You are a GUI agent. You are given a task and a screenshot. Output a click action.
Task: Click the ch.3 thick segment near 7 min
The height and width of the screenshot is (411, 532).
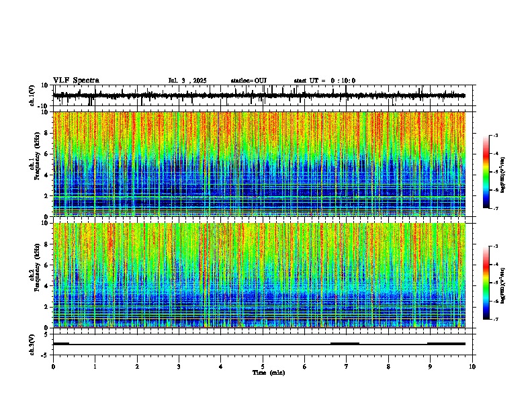(x=345, y=344)
